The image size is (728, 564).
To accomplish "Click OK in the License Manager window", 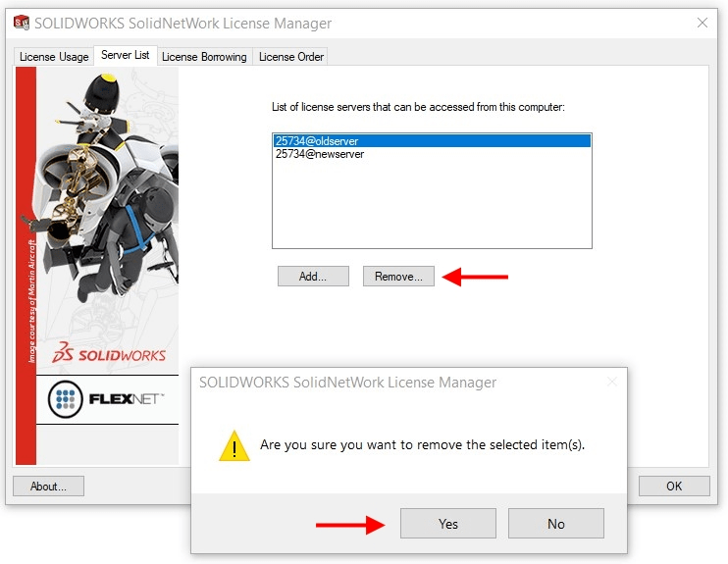I will 674,486.
